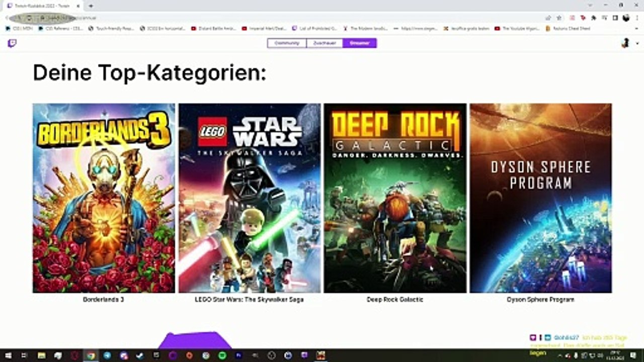Open the Chrome three-dot menu
Screen dimensions: 644x362
[x=637, y=18]
